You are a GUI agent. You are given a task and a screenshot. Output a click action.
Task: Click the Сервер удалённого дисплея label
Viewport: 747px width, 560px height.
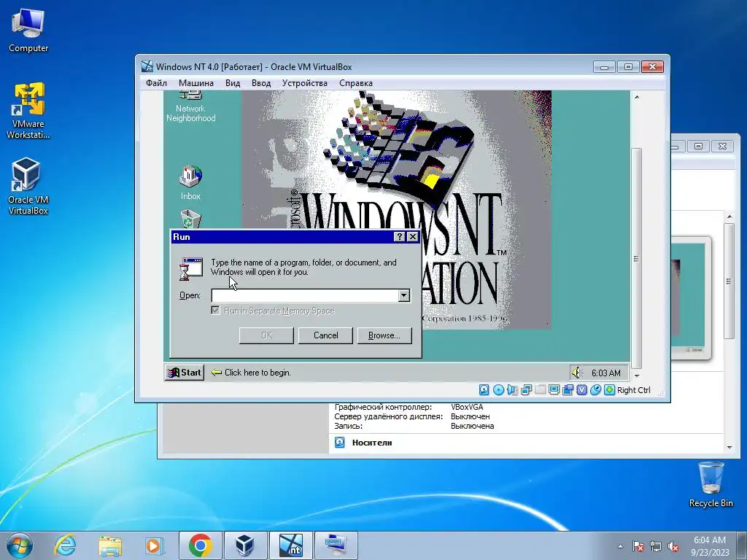coord(388,416)
